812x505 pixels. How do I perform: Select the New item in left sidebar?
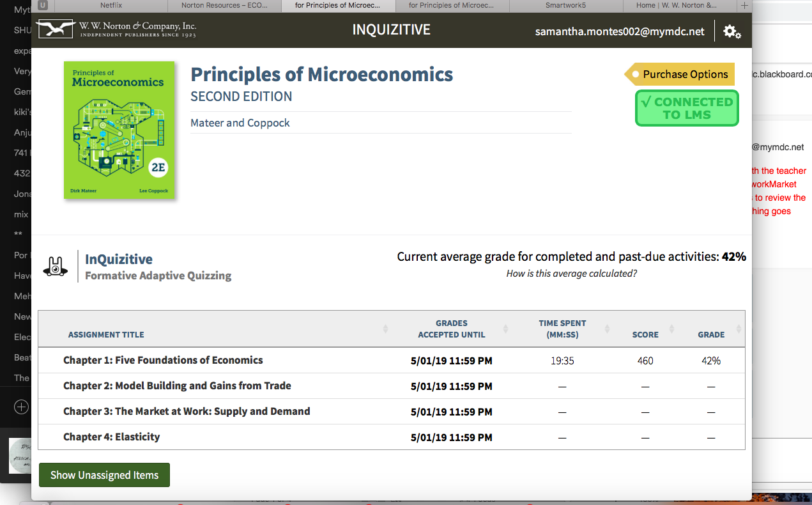click(22, 316)
